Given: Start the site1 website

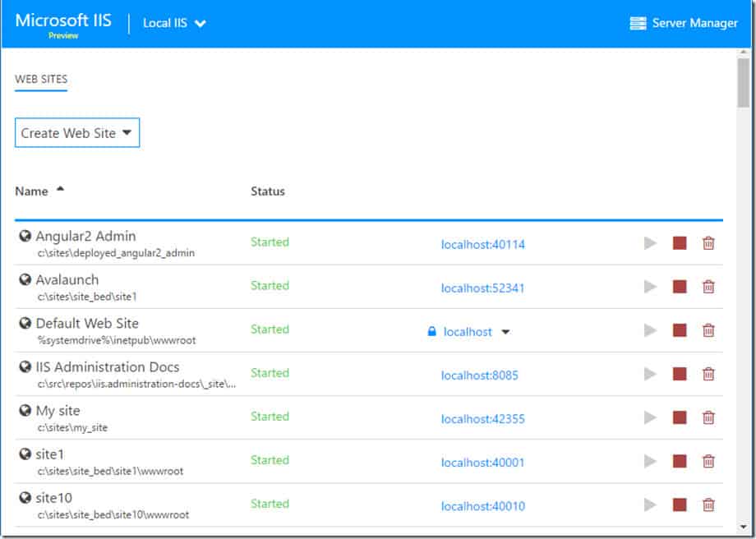Looking at the screenshot, I should coord(651,462).
